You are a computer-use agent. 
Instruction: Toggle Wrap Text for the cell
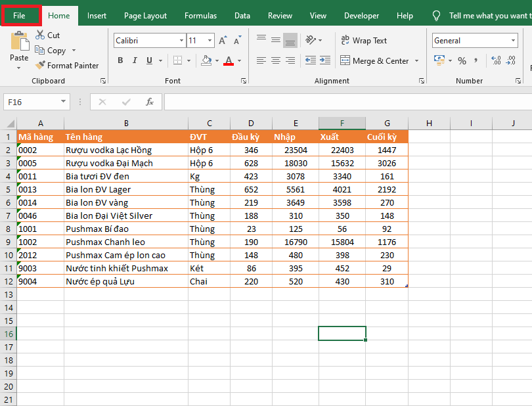[364, 41]
